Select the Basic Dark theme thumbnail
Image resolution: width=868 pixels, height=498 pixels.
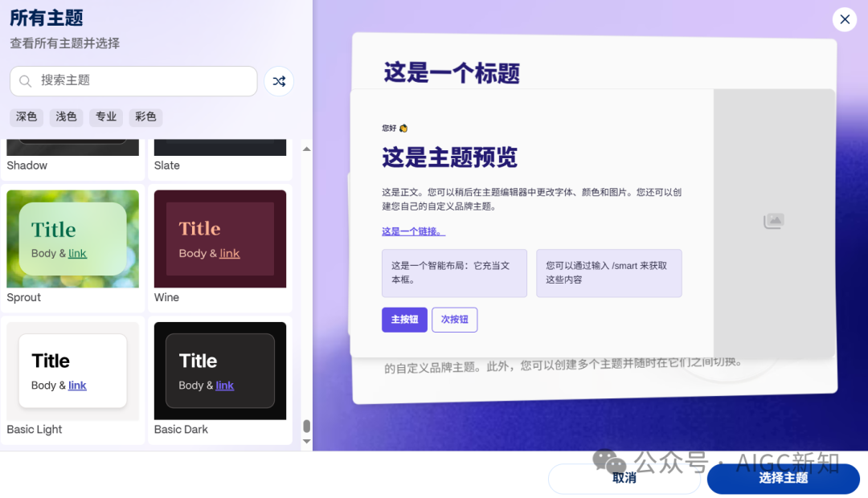[x=219, y=370]
